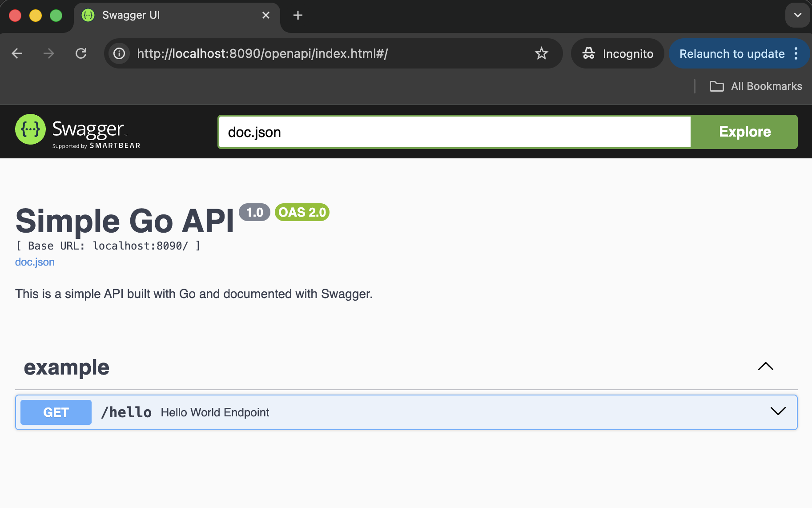Open Chrome's three-dot options menu
This screenshot has width=812, height=508.
pyautogui.click(x=796, y=53)
